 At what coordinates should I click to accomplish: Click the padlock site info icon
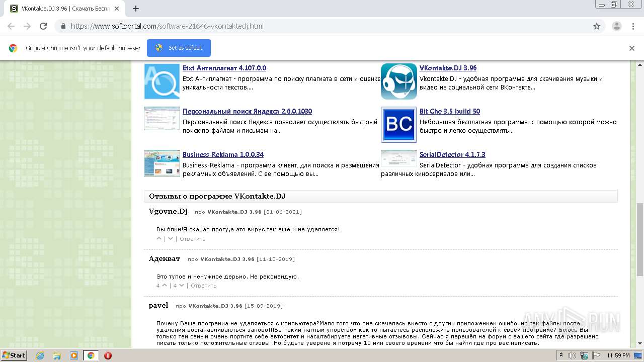(63, 26)
